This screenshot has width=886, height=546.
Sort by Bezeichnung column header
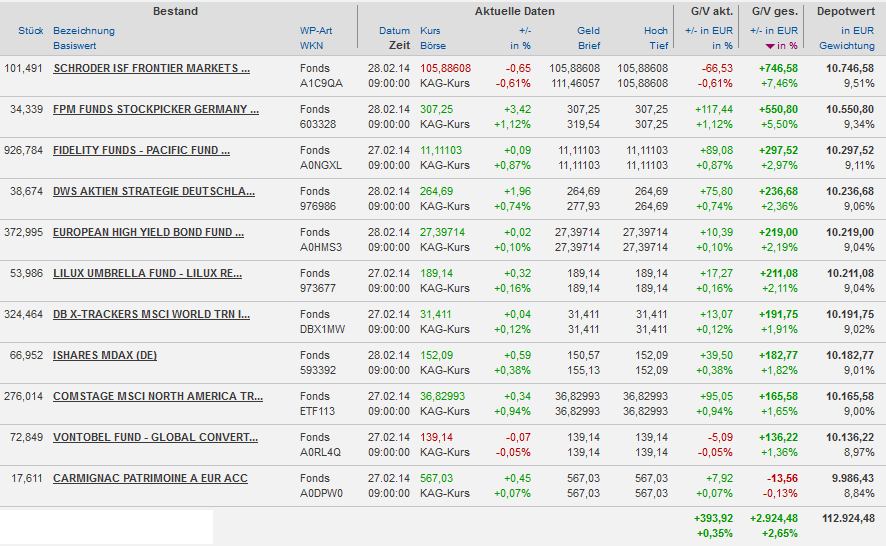[84, 31]
